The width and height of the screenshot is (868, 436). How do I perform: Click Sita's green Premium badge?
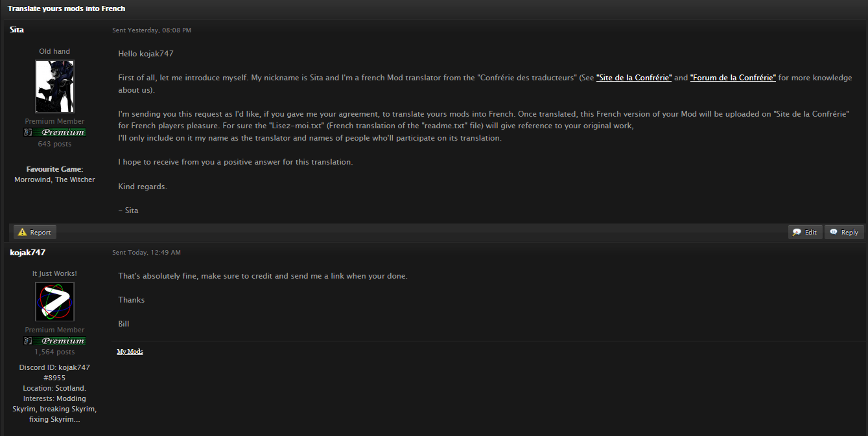pyautogui.click(x=60, y=132)
